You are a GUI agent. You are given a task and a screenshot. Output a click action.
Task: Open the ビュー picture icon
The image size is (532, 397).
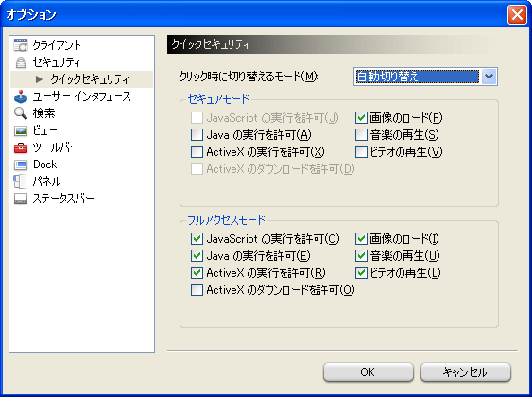click(x=21, y=130)
